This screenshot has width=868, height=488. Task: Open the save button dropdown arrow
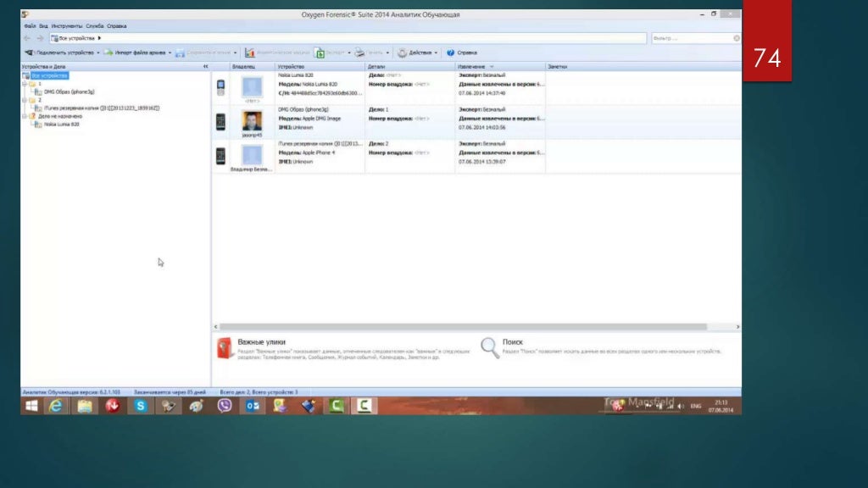(x=235, y=53)
